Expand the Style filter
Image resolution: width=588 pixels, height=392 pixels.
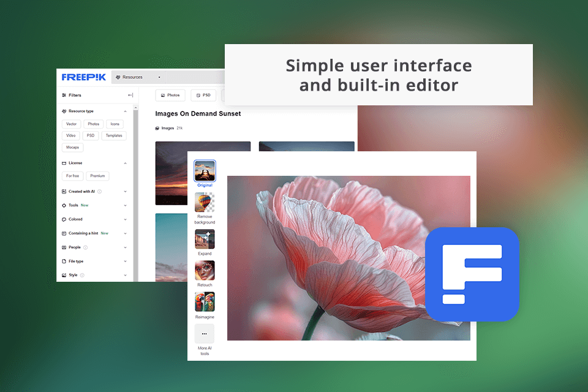[x=125, y=276]
